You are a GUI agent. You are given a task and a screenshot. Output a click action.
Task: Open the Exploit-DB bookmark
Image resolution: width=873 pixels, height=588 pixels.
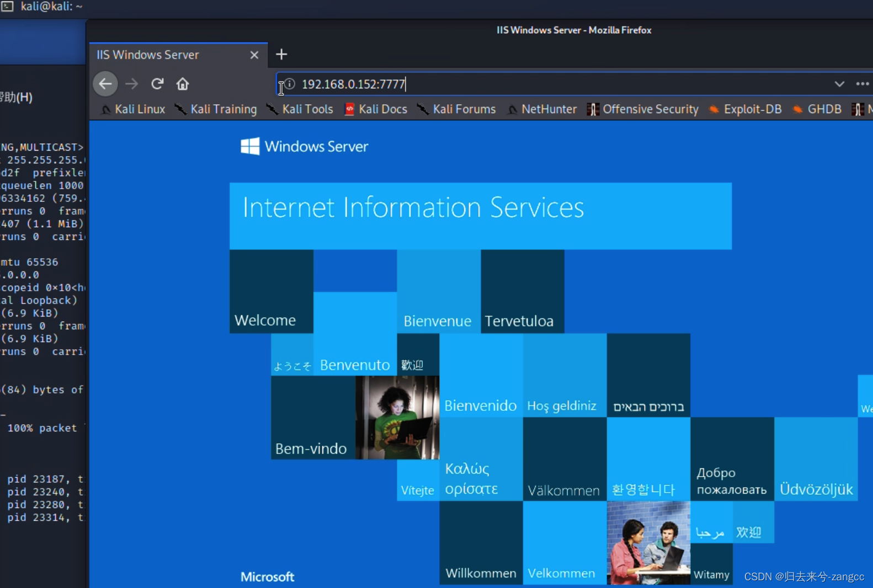click(746, 109)
